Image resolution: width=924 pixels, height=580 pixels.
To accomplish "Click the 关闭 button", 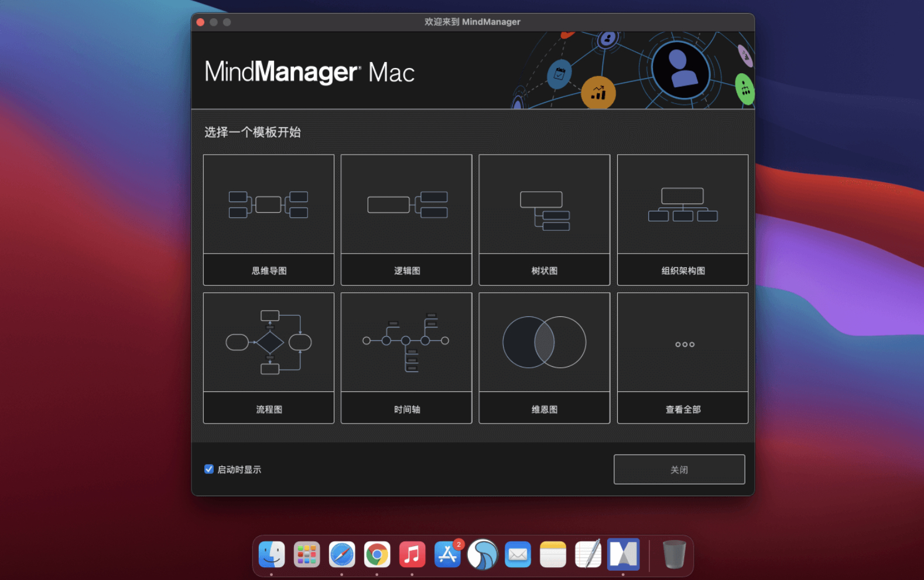I will 679,469.
